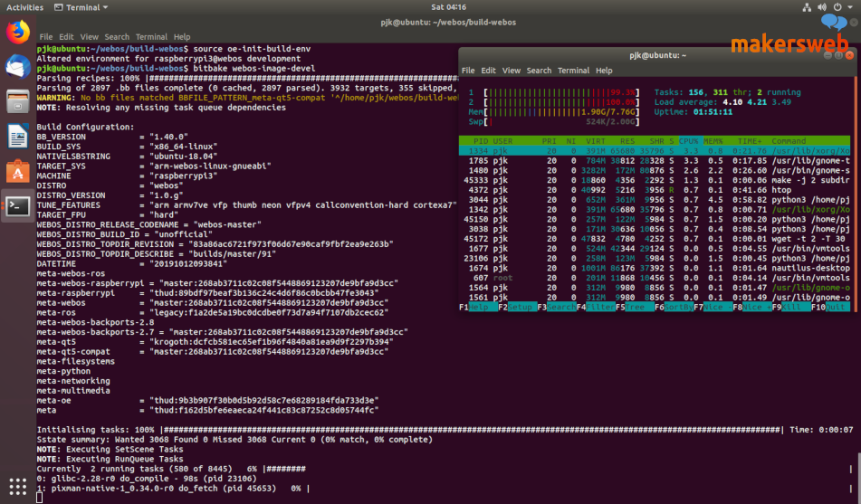The width and height of the screenshot is (861, 504).
Task: Click F4 Filter in htop footer
Action: click(596, 307)
